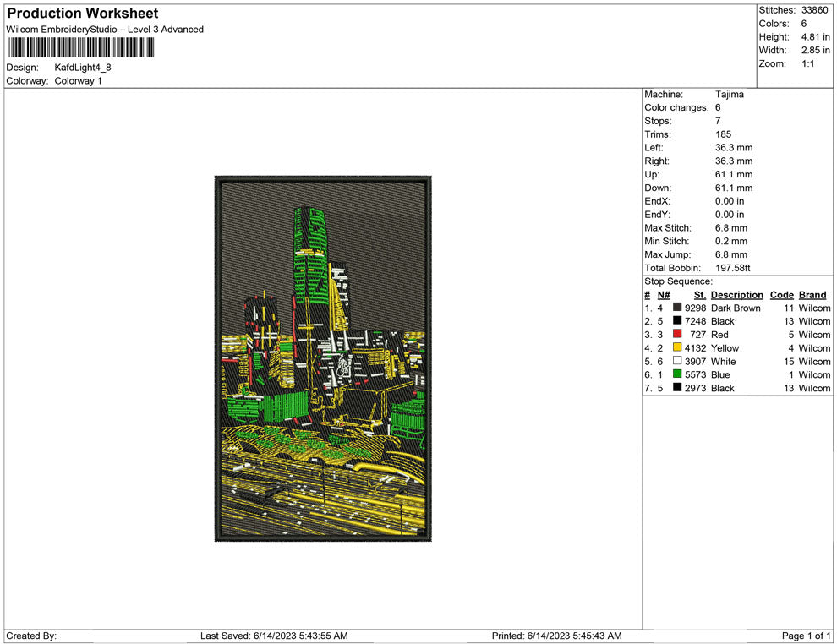Screen dimensions: 837x644
Task: Click the Min Stitch value '0.2 mm'
Action: tap(731, 241)
